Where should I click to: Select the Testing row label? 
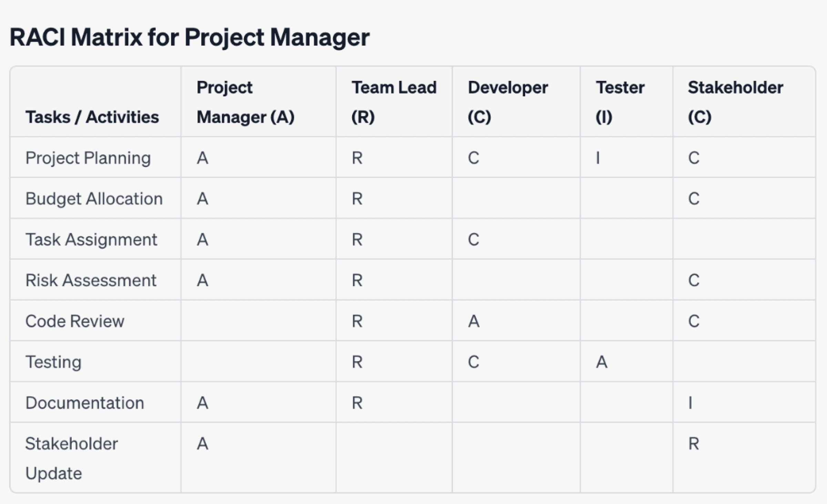coord(53,362)
